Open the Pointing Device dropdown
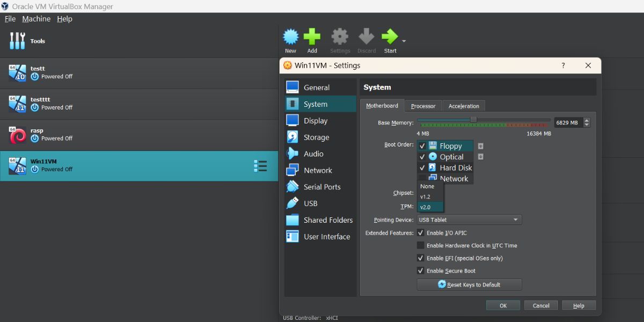Viewport: 644px width, 322px height. [469, 219]
